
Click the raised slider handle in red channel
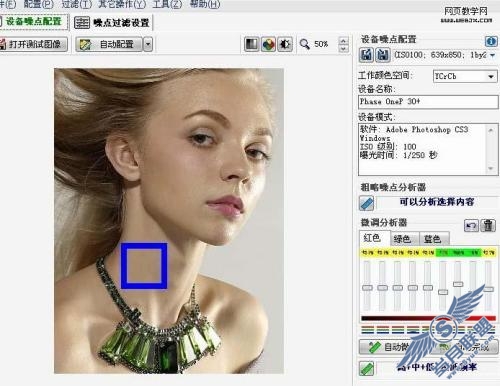(x=458, y=284)
